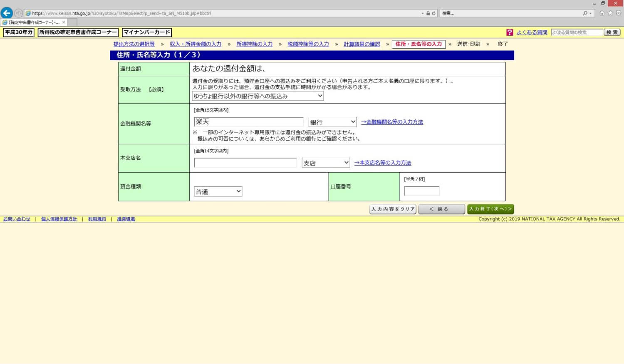The image size is (624, 364).
Task: Click the browser back arrow button
Action: (7, 13)
